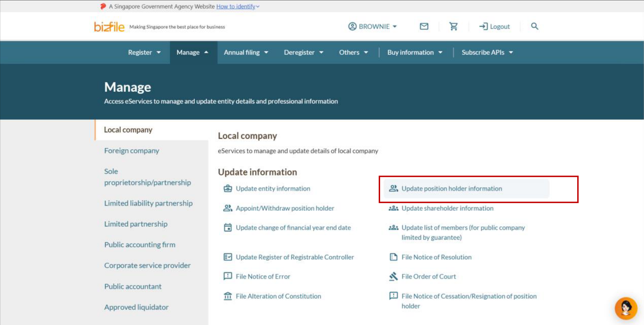Click bank icon beside File Alteration of Constitution

click(228, 296)
